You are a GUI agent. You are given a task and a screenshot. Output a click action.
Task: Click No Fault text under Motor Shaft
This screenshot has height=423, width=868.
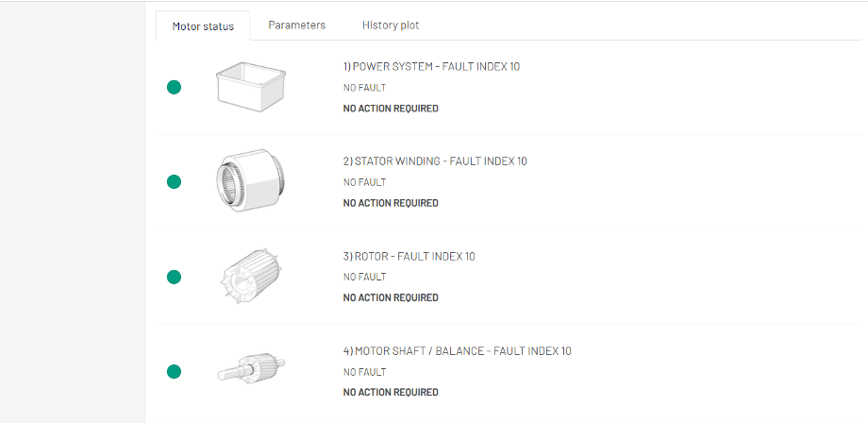364,372
